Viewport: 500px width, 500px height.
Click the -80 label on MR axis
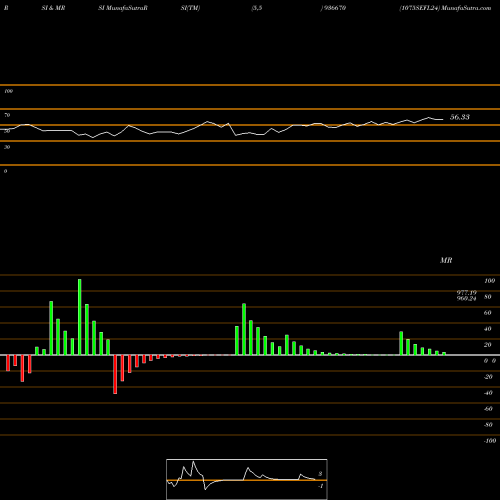coord(488,425)
